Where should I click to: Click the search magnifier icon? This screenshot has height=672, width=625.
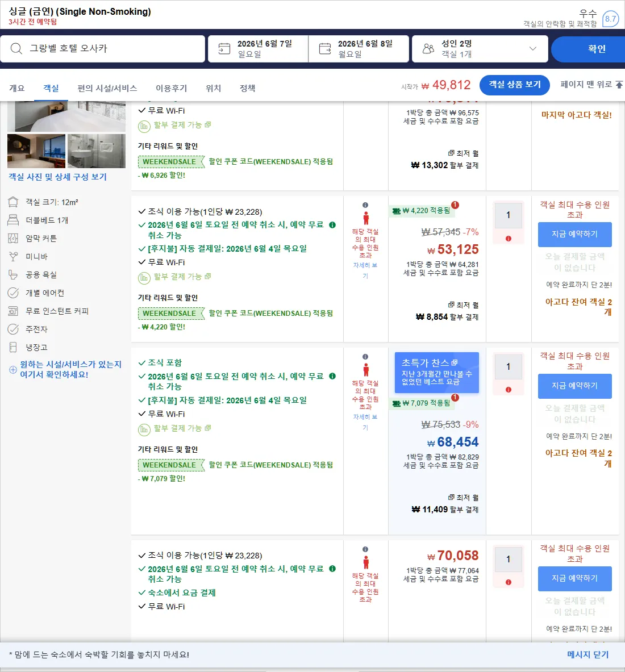16,48
